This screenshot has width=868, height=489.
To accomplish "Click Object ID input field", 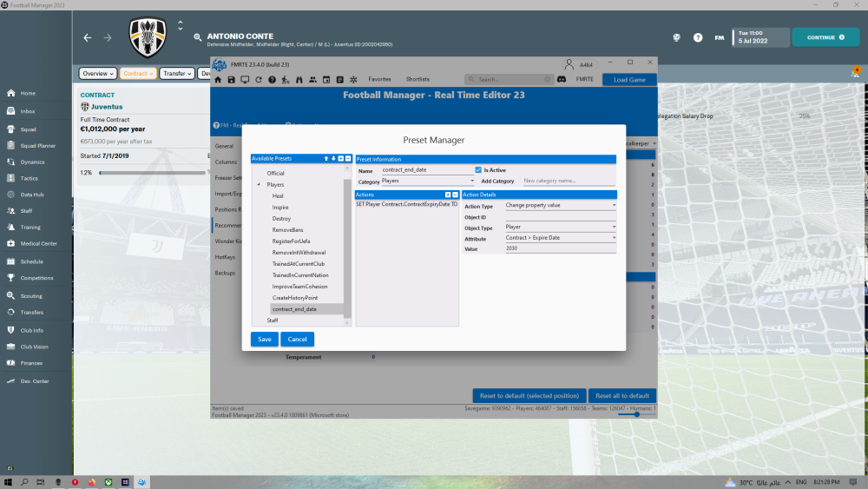I will click(560, 216).
